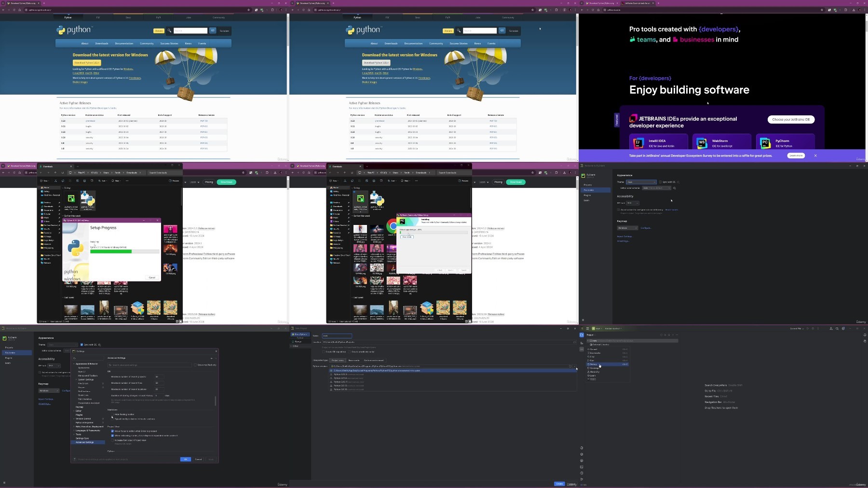Uncheck Sync with OS behind Settings dialog
Viewport: 868px width, 488px height.
click(81, 345)
